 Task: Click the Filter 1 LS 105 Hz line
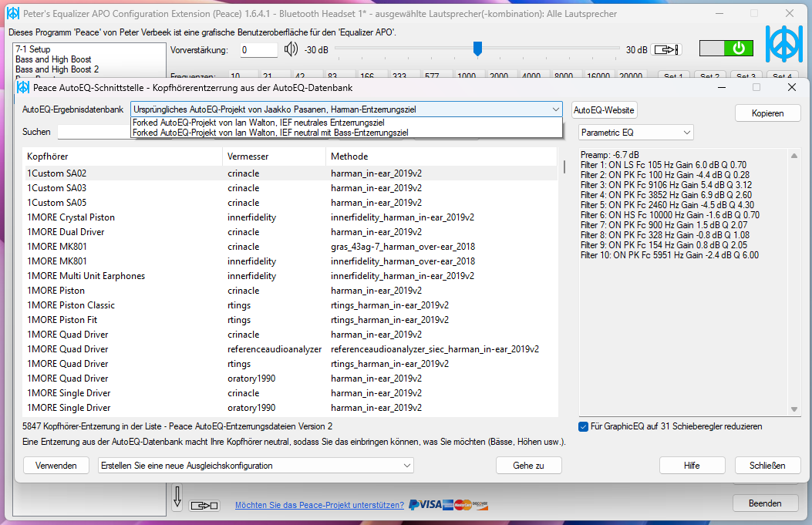coord(663,165)
